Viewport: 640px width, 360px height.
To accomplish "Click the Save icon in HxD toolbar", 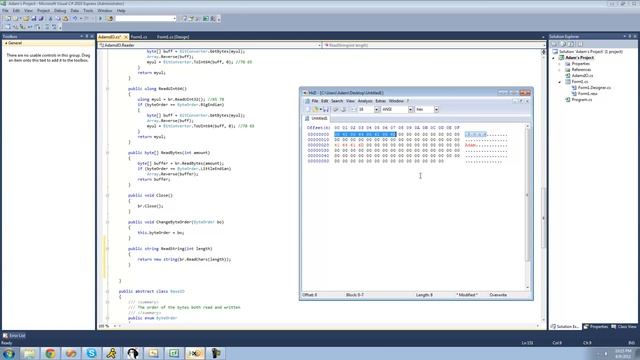I will 325,109.
